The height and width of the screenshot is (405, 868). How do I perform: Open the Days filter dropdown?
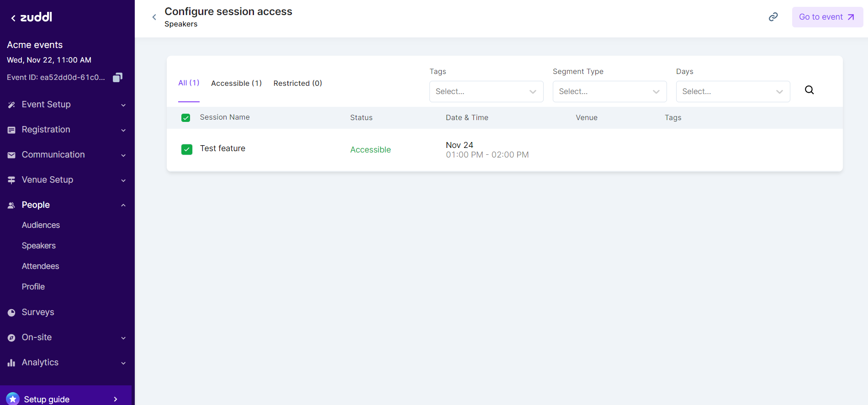pos(733,91)
